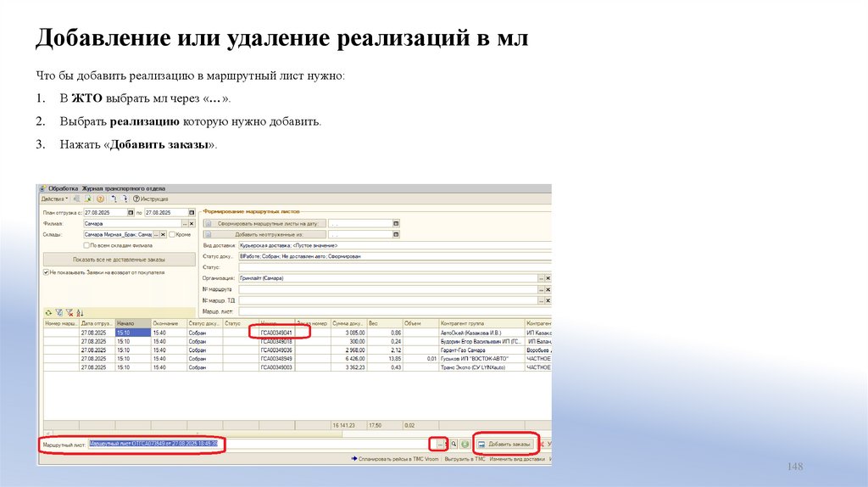Click Спланировать рейсы в ТМС Vroom
This screenshot has height=487, width=868.
(x=395, y=459)
